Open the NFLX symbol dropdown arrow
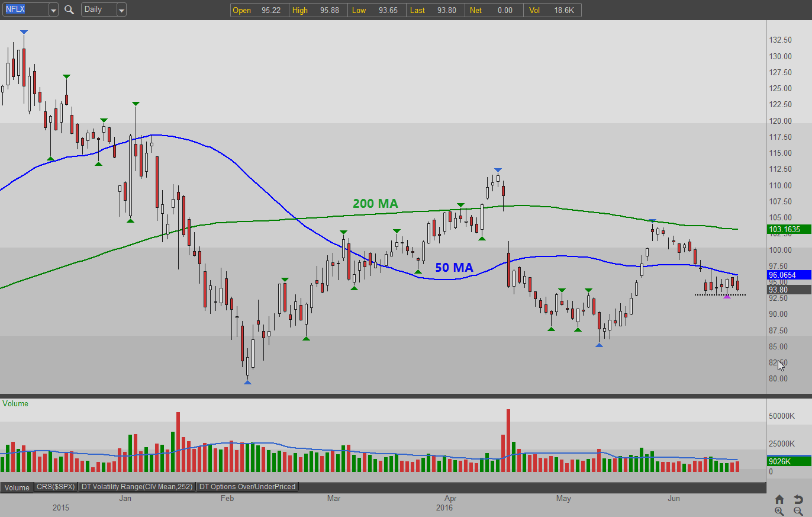This screenshot has height=517, width=812. coord(53,10)
